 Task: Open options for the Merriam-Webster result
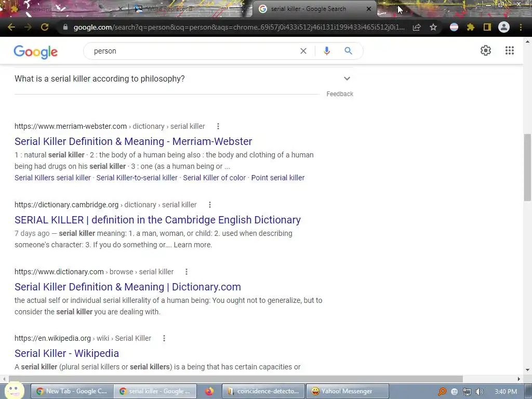point(218,126)
